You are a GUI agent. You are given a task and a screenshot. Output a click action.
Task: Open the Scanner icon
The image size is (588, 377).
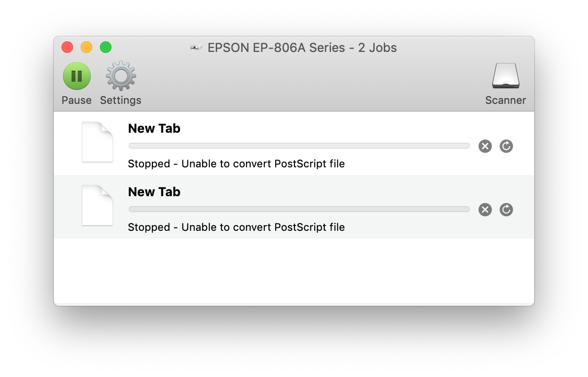[505, 76]
